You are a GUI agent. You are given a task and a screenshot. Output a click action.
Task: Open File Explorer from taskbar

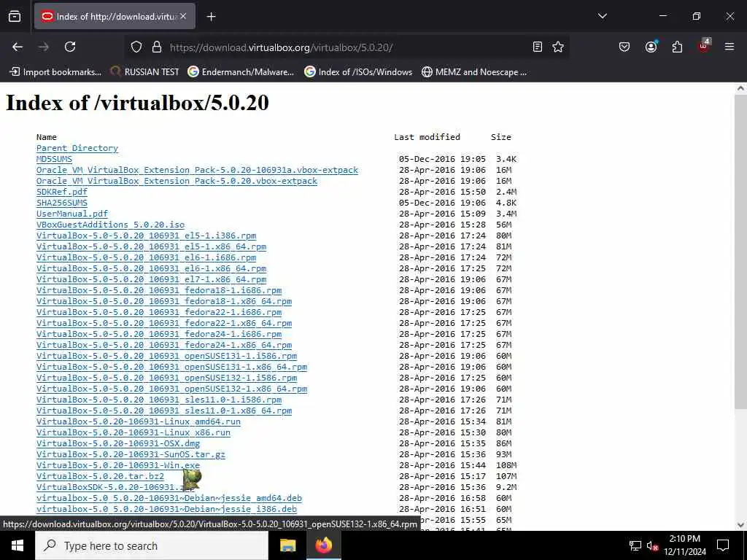(287, 545)
